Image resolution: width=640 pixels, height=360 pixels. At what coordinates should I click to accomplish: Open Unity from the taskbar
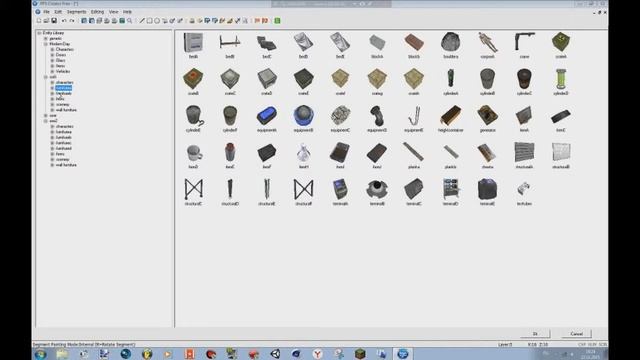click(275, 354)
